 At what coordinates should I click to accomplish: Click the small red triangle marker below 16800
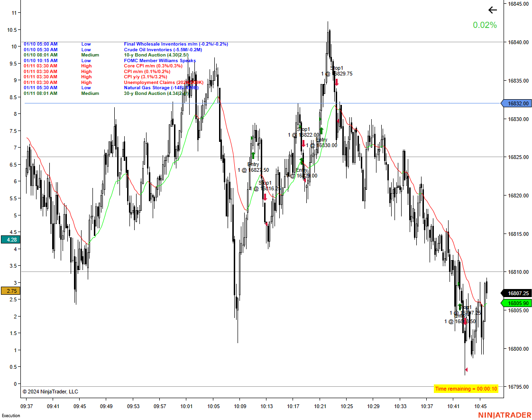coord(467,369)
